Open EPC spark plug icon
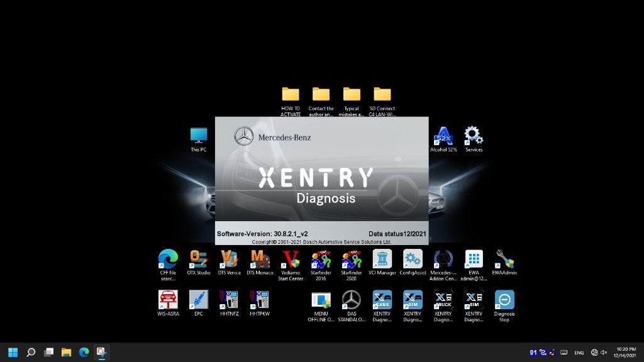The height and width of the screenshot is (362, 644). tap(198, 303)
